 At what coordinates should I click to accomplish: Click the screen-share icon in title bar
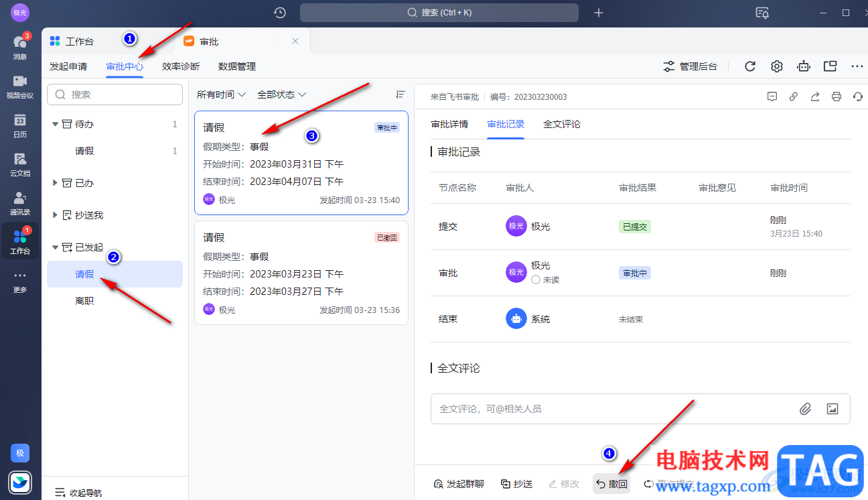click(x=762, y=13)
